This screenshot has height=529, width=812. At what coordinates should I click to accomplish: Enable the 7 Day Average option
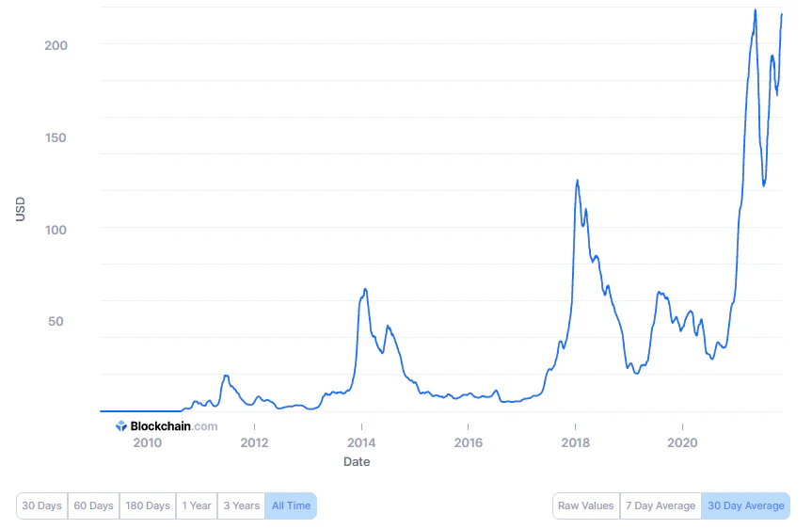coord(659,505)
